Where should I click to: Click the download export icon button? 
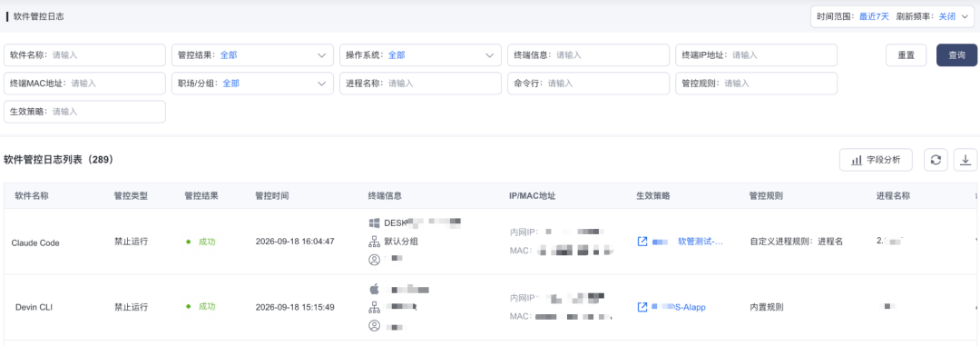(965, 160)
